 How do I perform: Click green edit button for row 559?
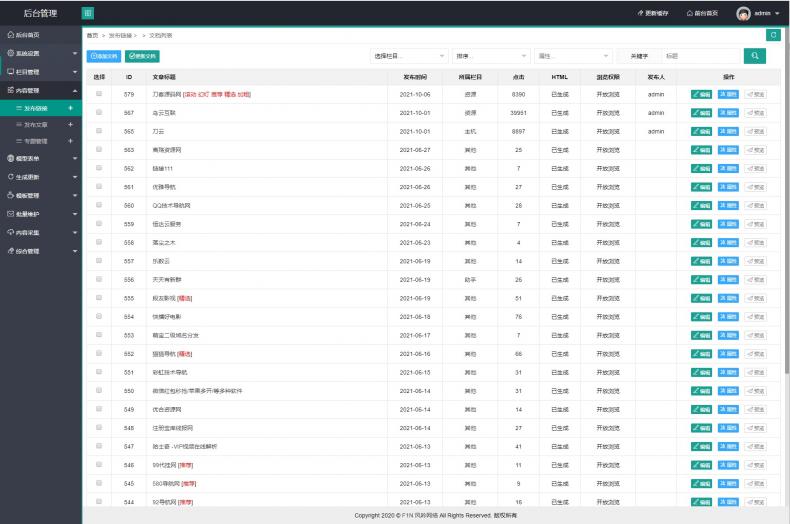click(701, 224)
